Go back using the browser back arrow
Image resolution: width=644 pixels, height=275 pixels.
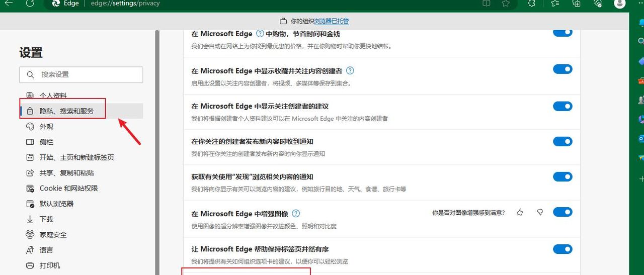pyautogui.click(x=9, y=3)
